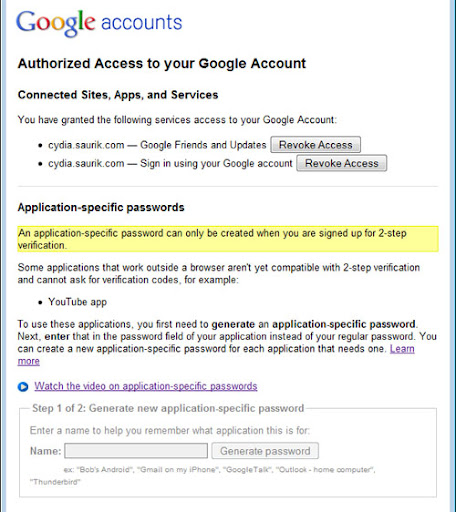Click the Generate password button
The height and width of the screenshot is (512, 456).
click(x=265, y=451)
